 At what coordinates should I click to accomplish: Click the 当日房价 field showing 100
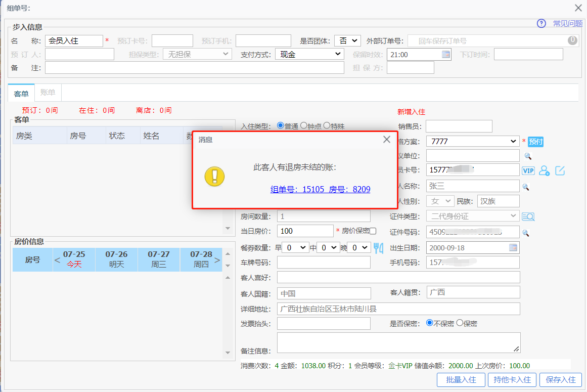(x=305, y=231)
